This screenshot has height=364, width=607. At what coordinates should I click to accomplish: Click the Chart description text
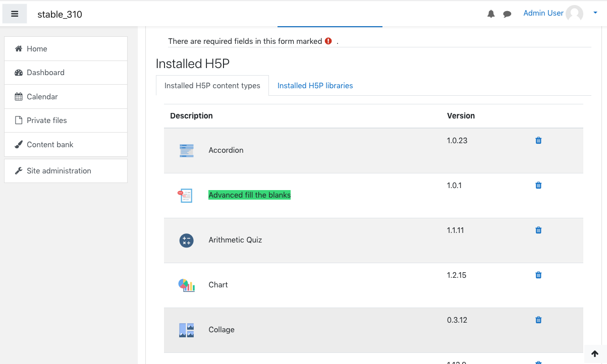coord(218,285)
